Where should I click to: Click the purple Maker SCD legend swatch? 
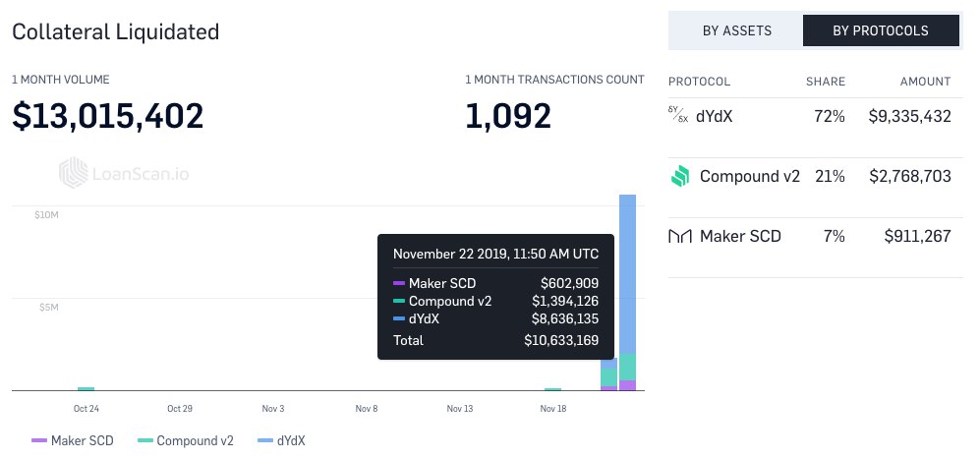point(39,441)
